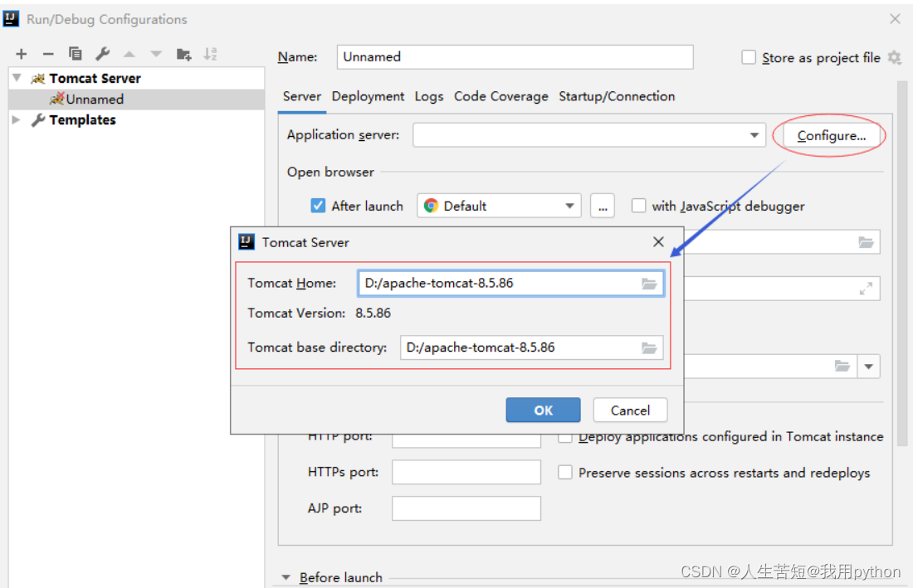The height and width of the screenshot is (588, 913).
Task: Switch to the Server tab
Action: (301, 96)
